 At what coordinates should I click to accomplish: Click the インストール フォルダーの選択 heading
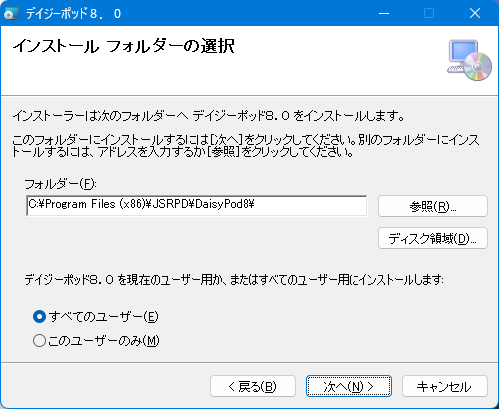123,46
